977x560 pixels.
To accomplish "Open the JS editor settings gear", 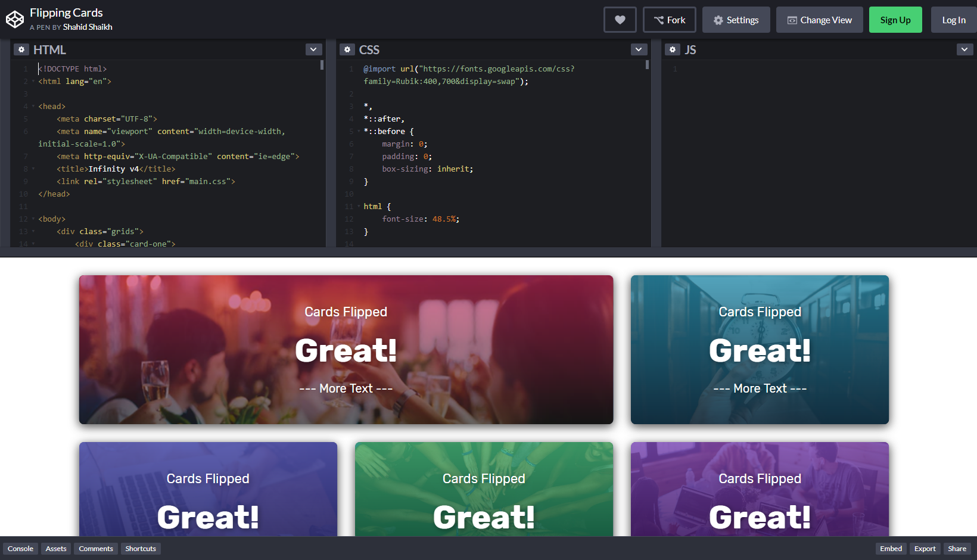I will (x=673, y=49).
